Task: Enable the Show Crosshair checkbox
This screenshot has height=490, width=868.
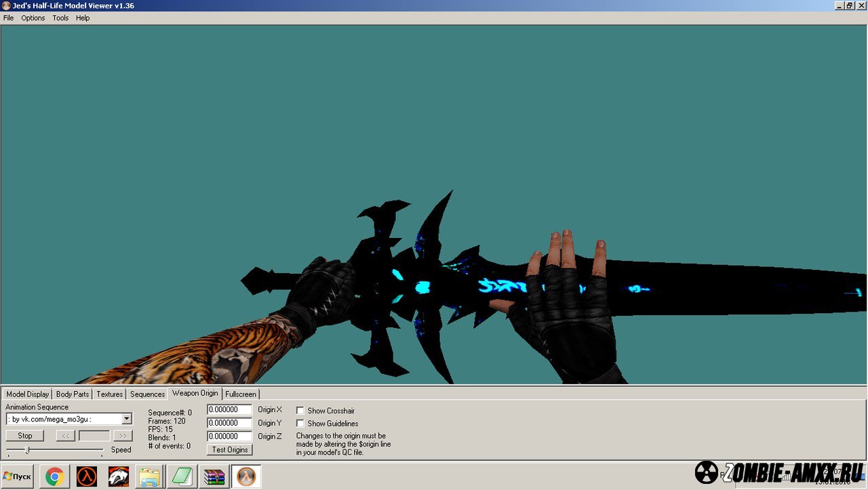Action: (x=300, y=411)
